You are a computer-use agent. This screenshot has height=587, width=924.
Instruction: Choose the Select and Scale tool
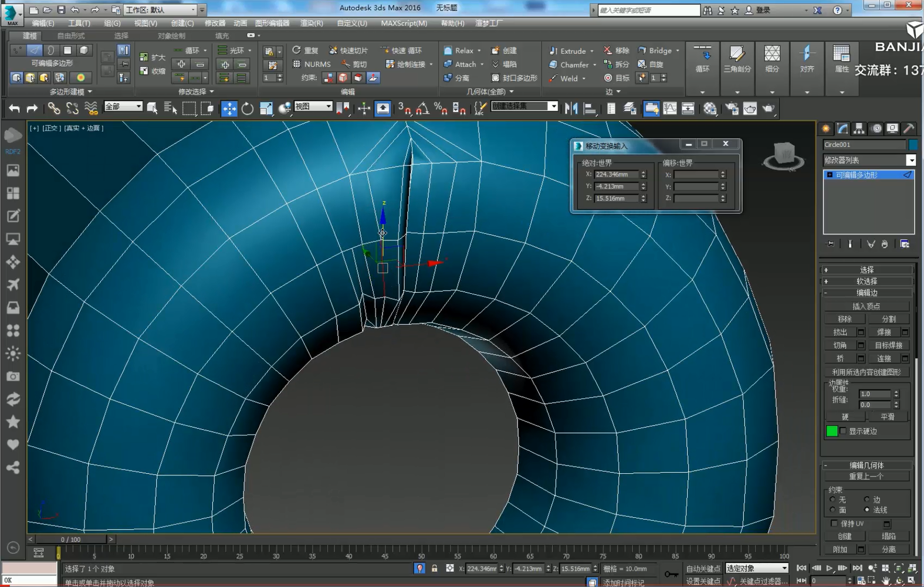[x=266, y=108]
